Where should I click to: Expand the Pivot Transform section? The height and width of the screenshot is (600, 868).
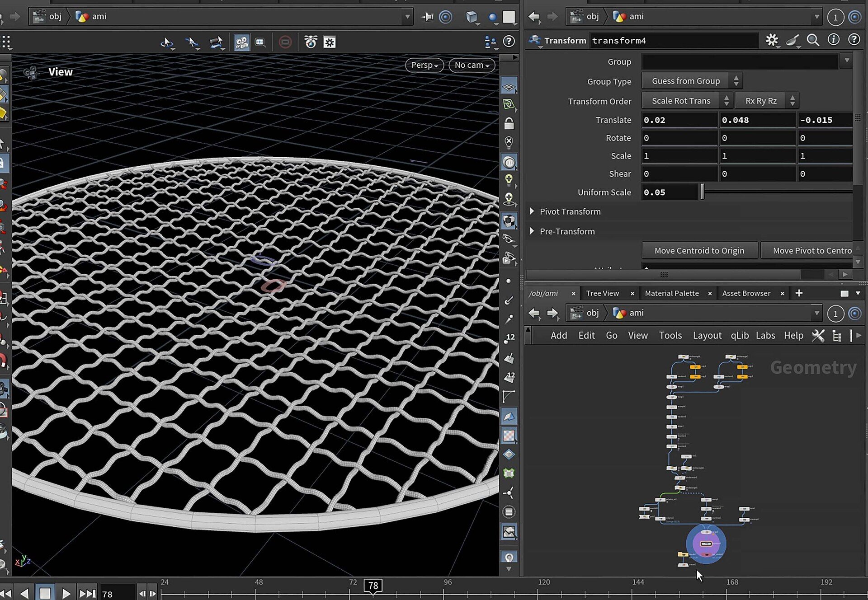[532, 211]
